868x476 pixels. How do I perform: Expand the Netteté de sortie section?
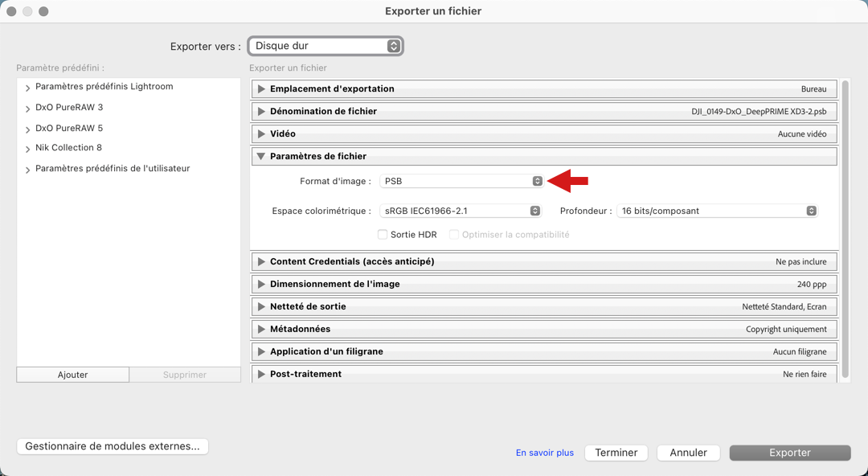(261, 307)
